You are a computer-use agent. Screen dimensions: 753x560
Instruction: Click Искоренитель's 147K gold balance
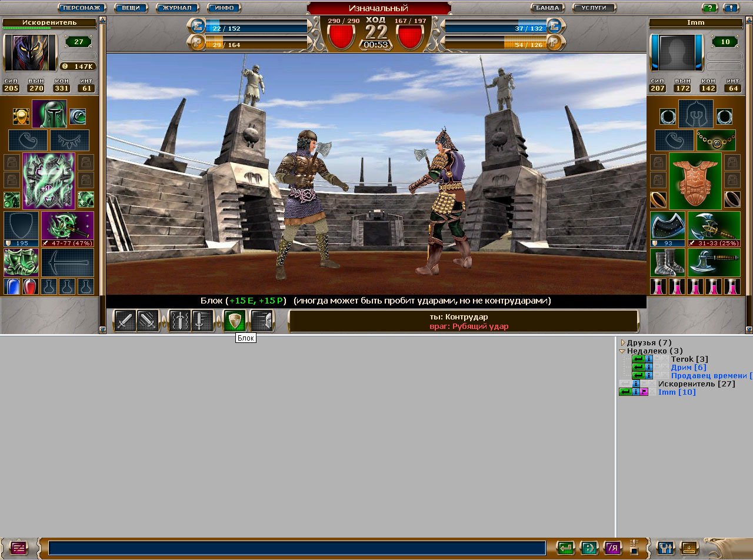pyautogui.click(x=78, y=66)
